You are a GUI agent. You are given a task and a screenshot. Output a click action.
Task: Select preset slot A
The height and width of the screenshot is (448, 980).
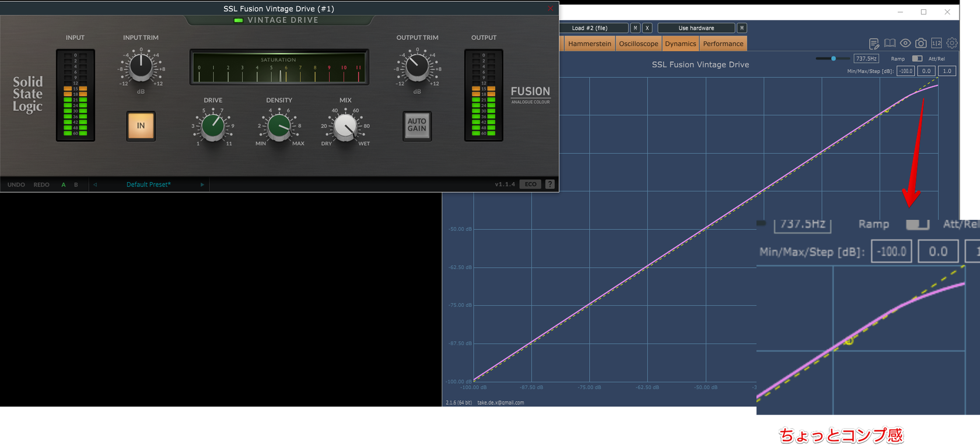(64, 184)
